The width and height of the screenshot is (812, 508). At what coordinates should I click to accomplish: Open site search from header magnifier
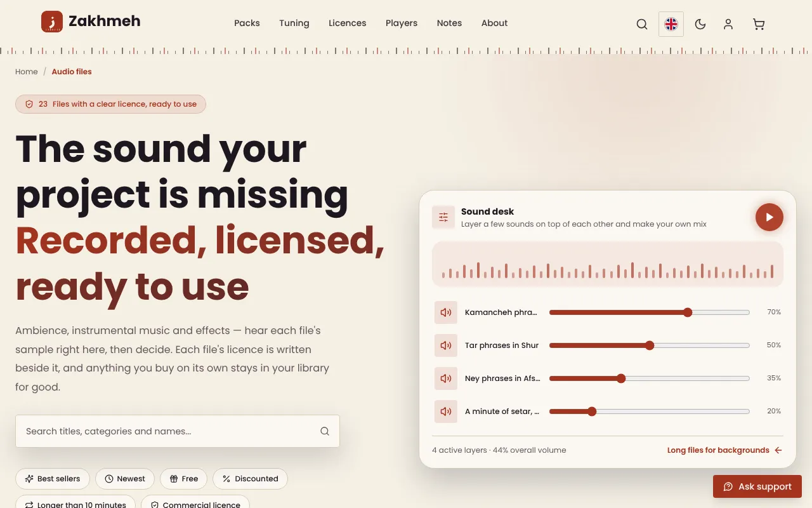click(x=642, y=24)
